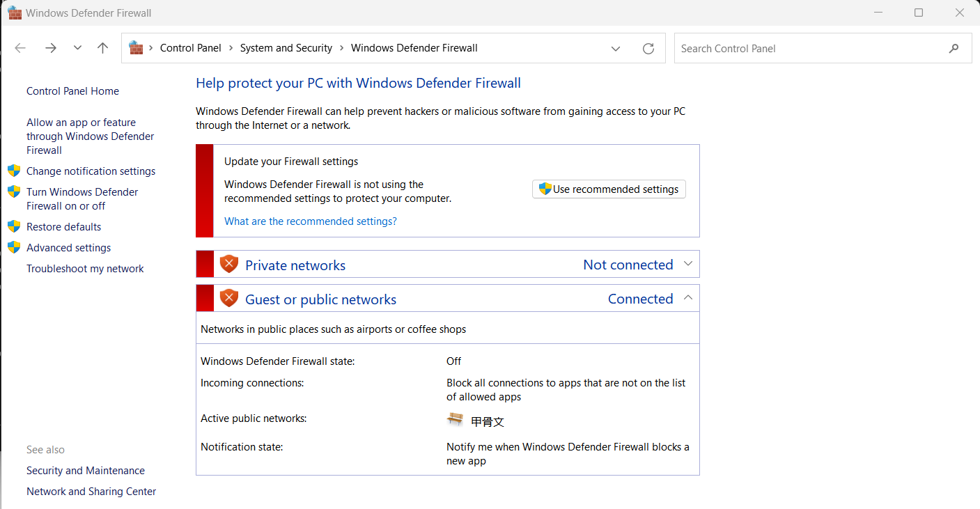Click red shield icon next to Private networks
This screenshot has width=980, height=509.
point(229,264)
